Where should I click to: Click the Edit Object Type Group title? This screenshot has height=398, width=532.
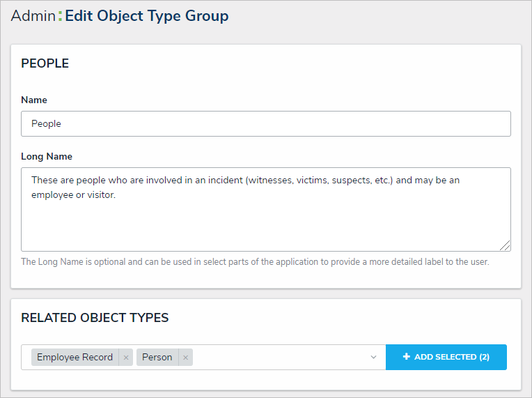point(146,16)
